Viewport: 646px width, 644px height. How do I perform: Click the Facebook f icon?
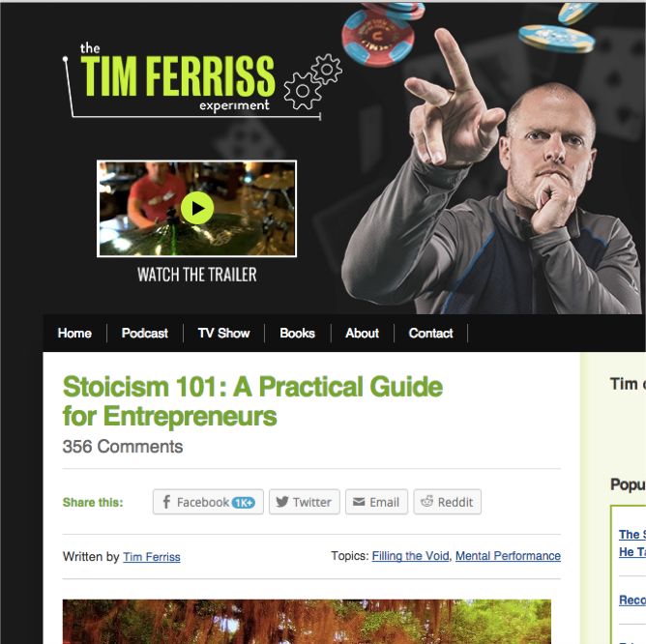[x=166, y=502]
